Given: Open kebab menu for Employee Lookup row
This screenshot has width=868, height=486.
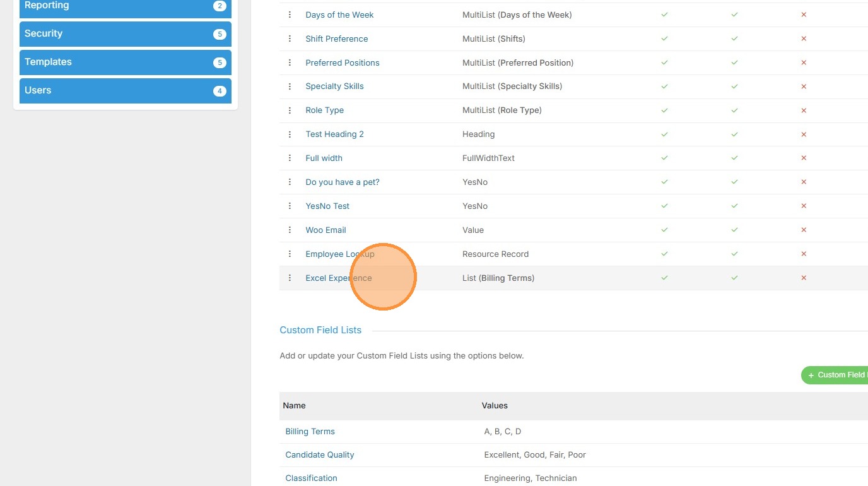Looking at the screenshot, I should (290, 254).
